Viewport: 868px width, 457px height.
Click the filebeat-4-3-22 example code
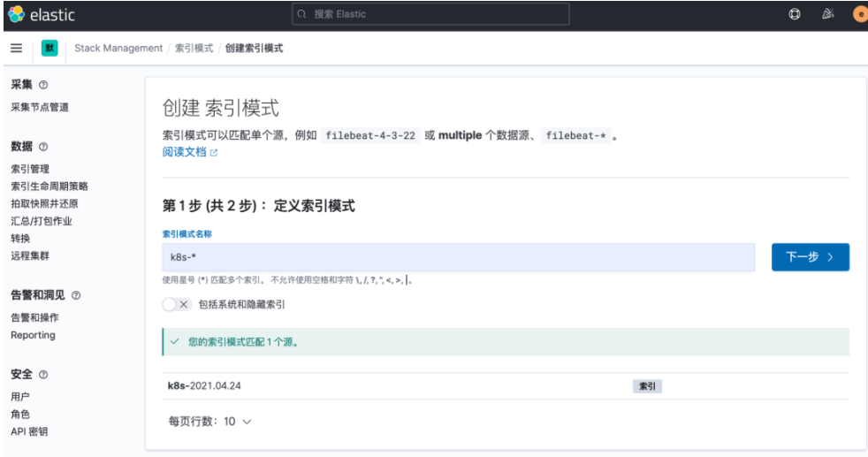(370, 135)
